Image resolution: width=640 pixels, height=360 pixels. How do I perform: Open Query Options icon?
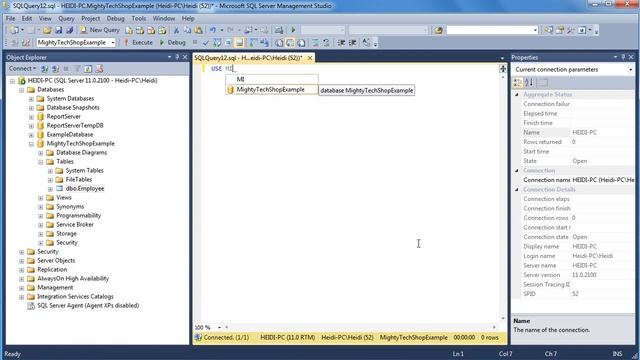pos(228,42)
